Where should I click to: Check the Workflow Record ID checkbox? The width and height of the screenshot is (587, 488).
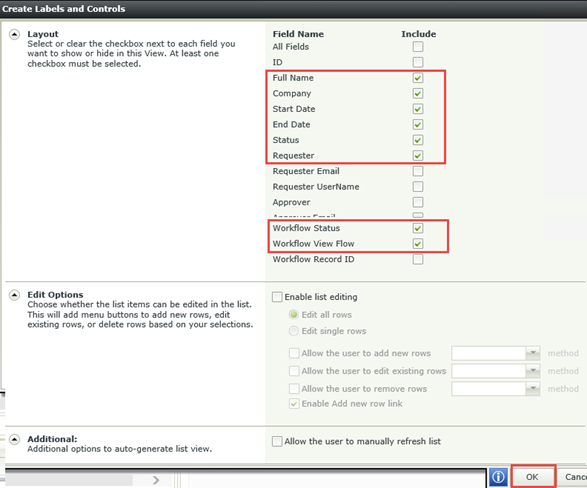[418, 259]
